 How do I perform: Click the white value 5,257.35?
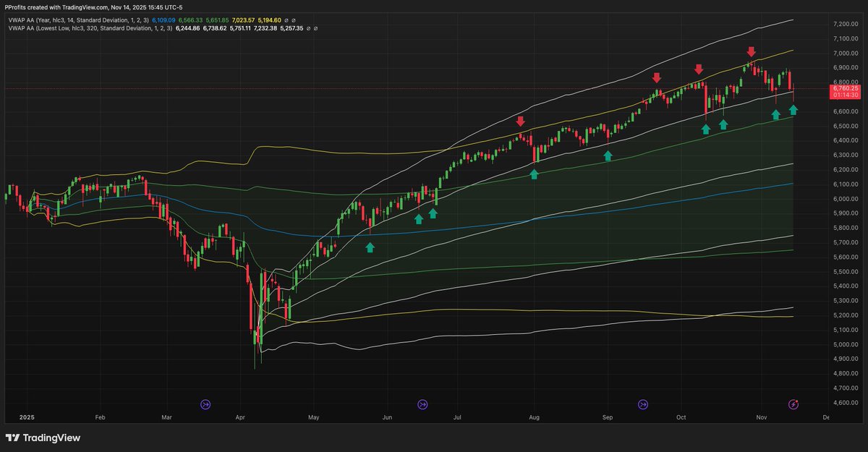click(x=293, y=28)
